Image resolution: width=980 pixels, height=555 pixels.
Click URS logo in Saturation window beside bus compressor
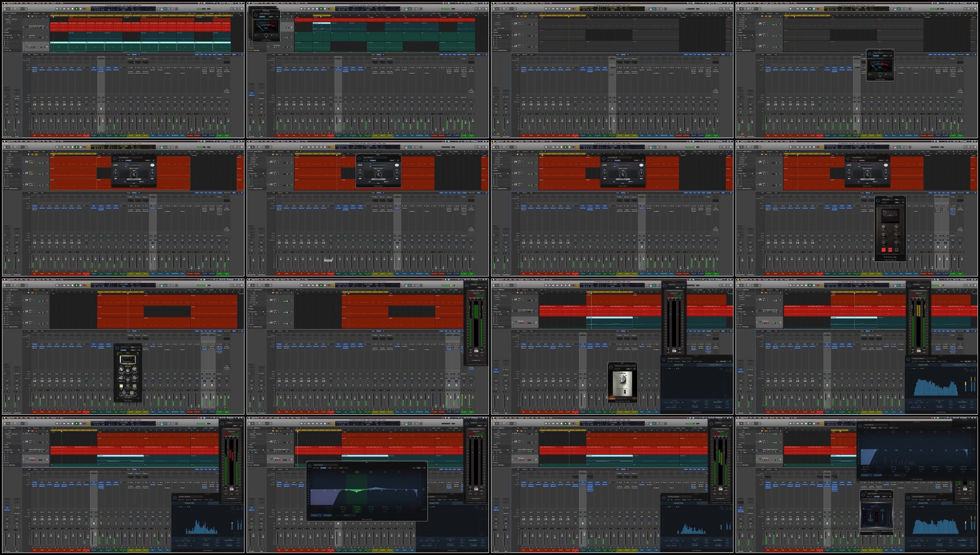[849, 165]
